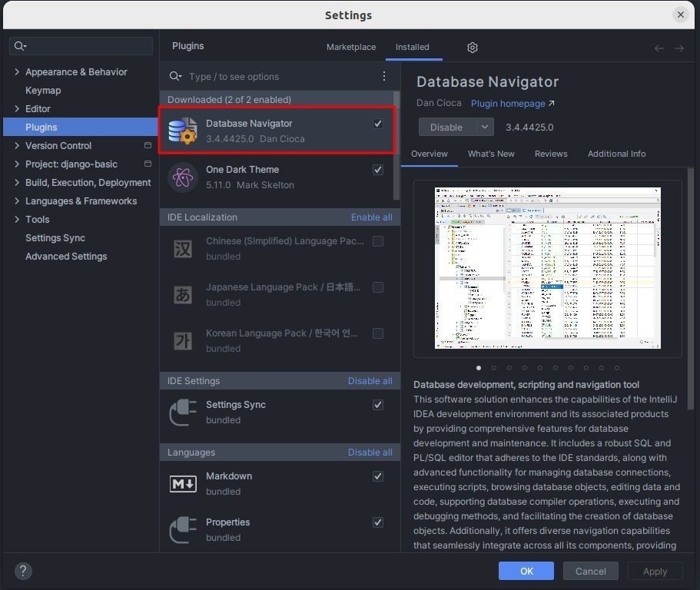Enable the Japanese Language Pack checkbox
700x590 pixels.
(378, 287)
